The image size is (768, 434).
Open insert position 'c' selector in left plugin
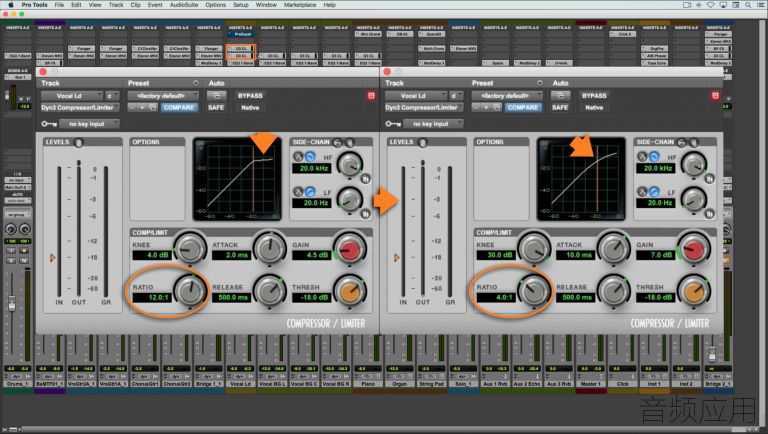(112, 96)
